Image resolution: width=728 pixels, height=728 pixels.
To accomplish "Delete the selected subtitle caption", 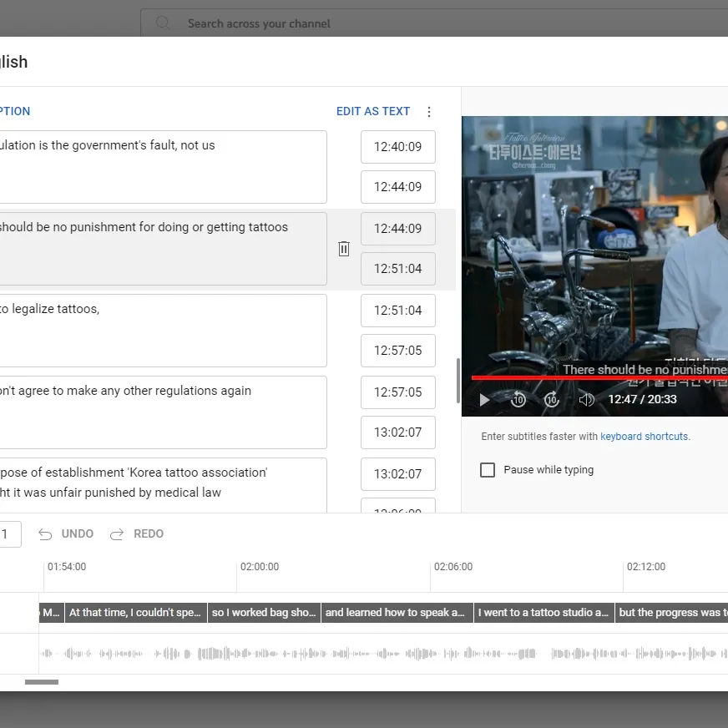I will coord(344,249).
